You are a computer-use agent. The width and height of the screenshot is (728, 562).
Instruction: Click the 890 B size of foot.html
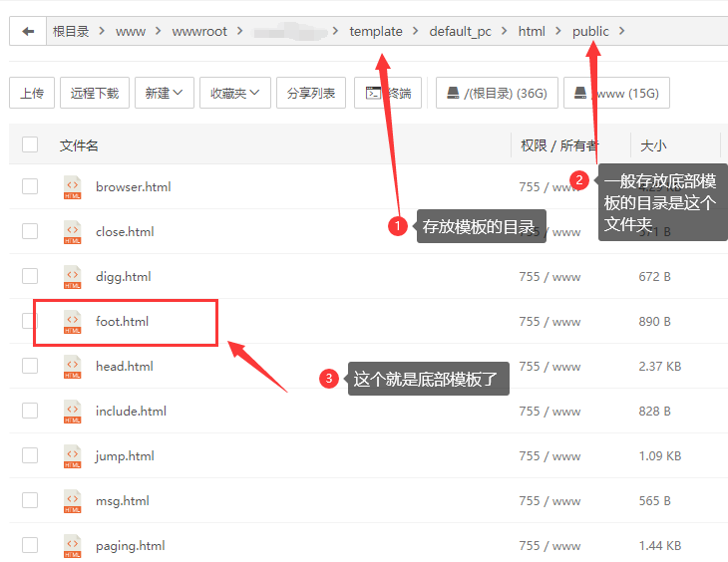654,322
